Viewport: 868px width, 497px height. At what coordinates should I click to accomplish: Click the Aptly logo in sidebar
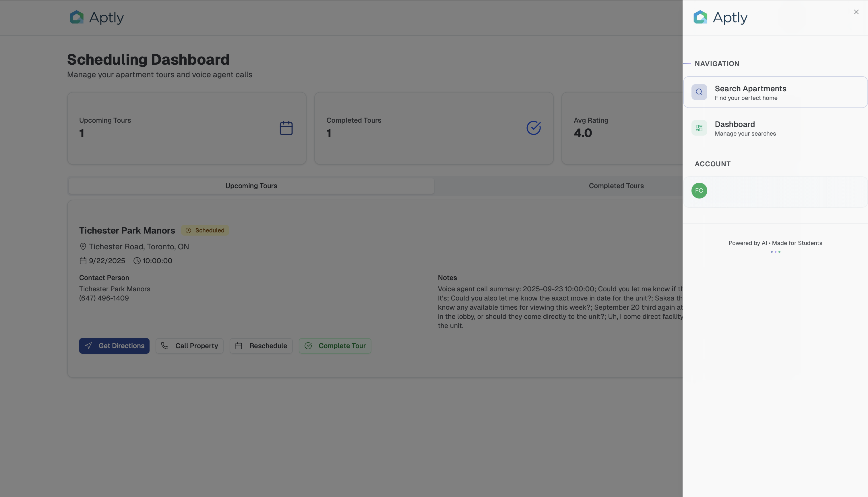pos(720,17)
